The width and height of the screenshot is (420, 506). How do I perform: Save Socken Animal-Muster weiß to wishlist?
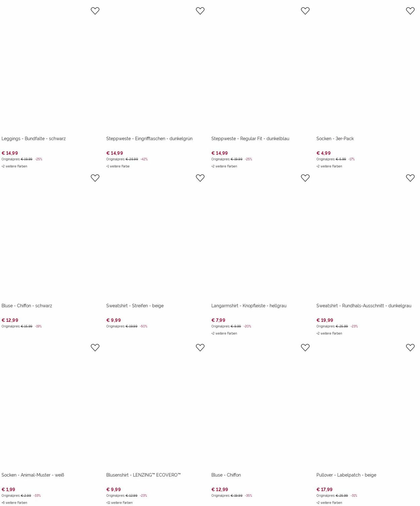tap(95, 347)
